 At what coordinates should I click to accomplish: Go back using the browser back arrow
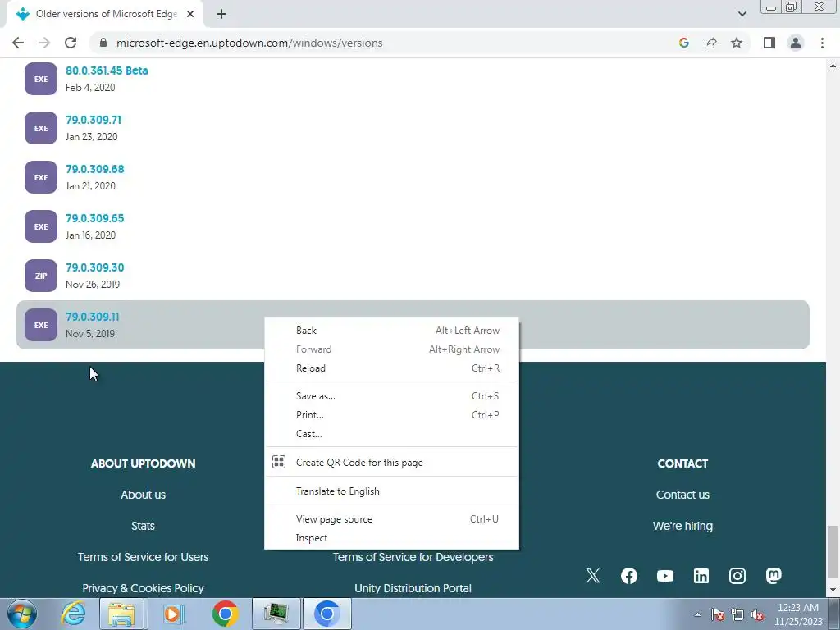pyautogui.click(x=18, y=43)
